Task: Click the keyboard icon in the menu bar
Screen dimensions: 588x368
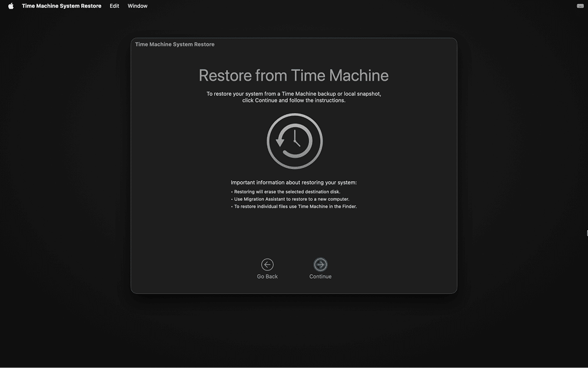Action: point(580,5)
